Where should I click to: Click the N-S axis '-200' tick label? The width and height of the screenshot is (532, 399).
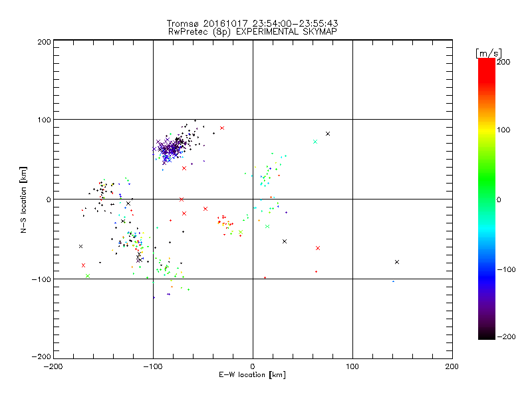coord(41,356)
